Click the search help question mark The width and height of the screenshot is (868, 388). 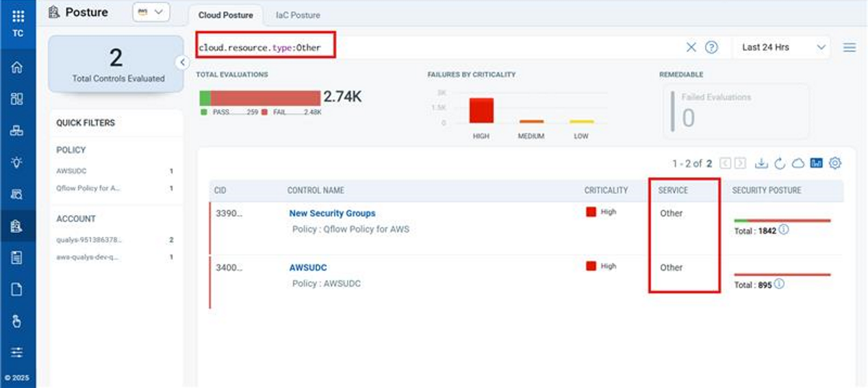pyautogui.click(x=712, y=48)
